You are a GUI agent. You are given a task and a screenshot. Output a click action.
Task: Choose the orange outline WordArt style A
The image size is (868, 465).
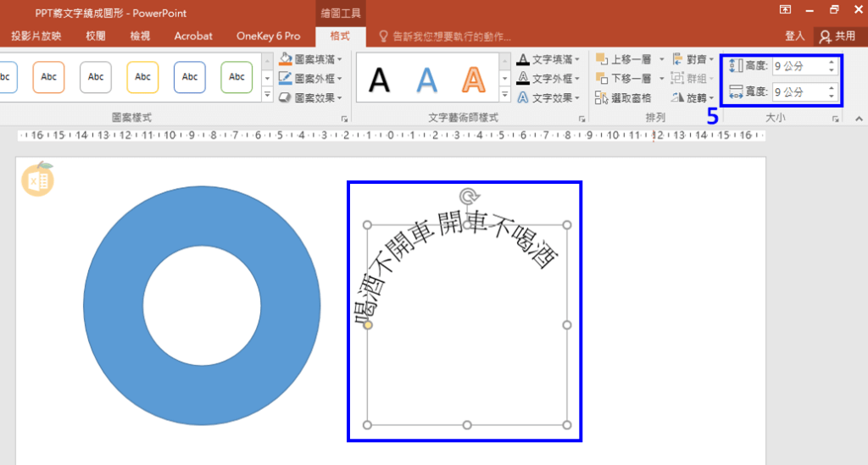(x=474, y=79)
